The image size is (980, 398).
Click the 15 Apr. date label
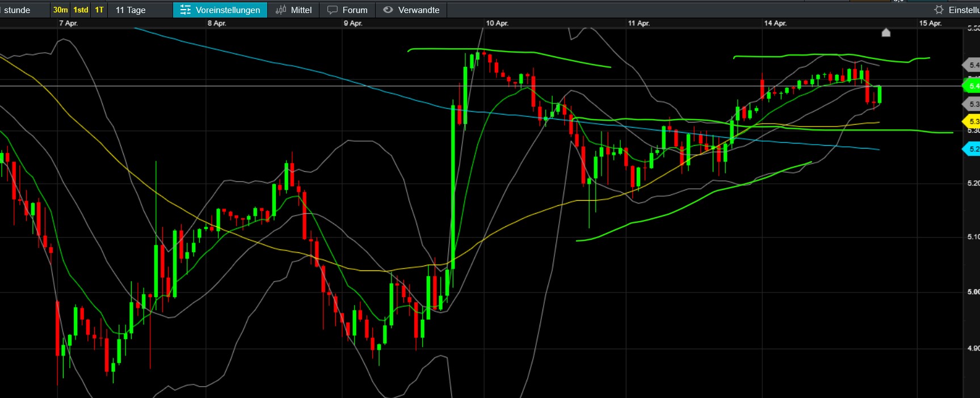pyautogui.click(x=931, y=23)
